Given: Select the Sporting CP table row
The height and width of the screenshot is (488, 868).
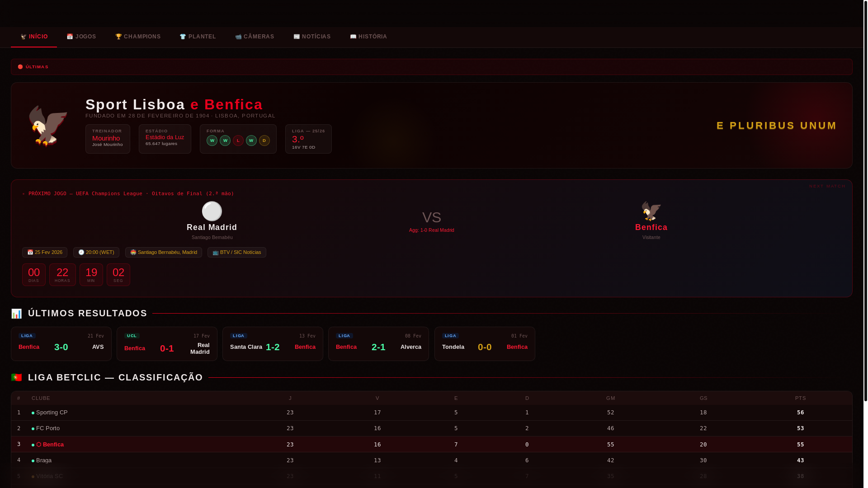Looking at the screenshot, I should pos(432,413).
